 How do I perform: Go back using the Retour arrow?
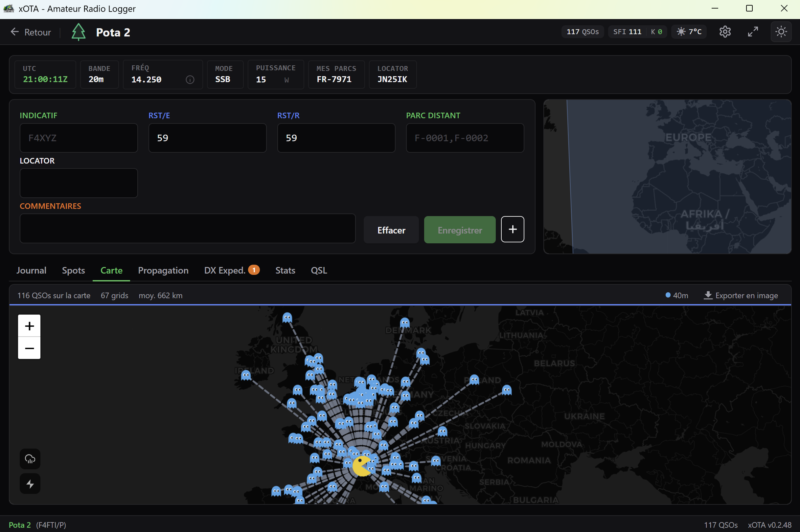(14, 32)
